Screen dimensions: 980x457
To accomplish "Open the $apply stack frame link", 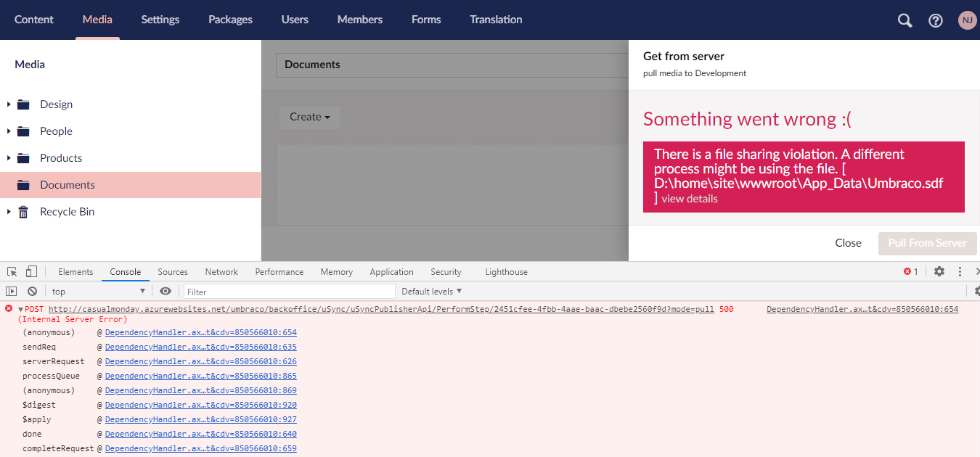I will click(201, 419).
